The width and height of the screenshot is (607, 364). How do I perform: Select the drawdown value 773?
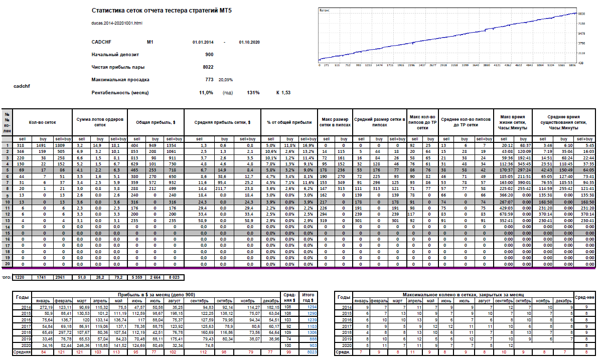209,80
